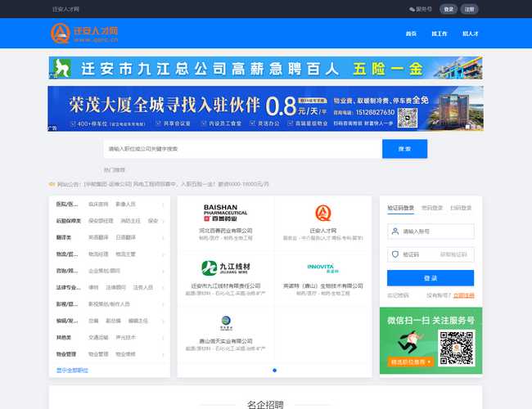Viewport: 532px width, 409px height.
Task: Open the 九江线材 company logo
Action: [x=225, y=267]
